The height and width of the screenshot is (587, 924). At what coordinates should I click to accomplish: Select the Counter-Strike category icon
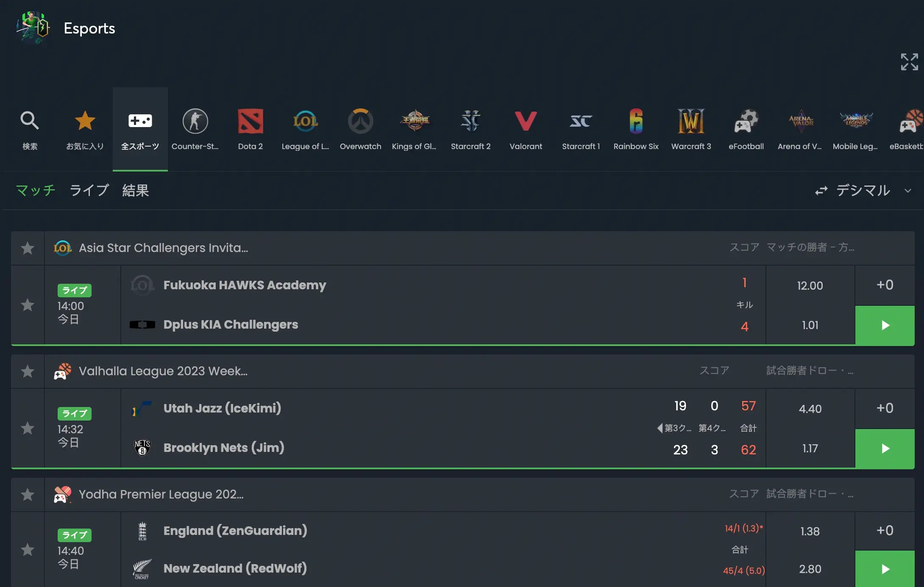(195, 121)
